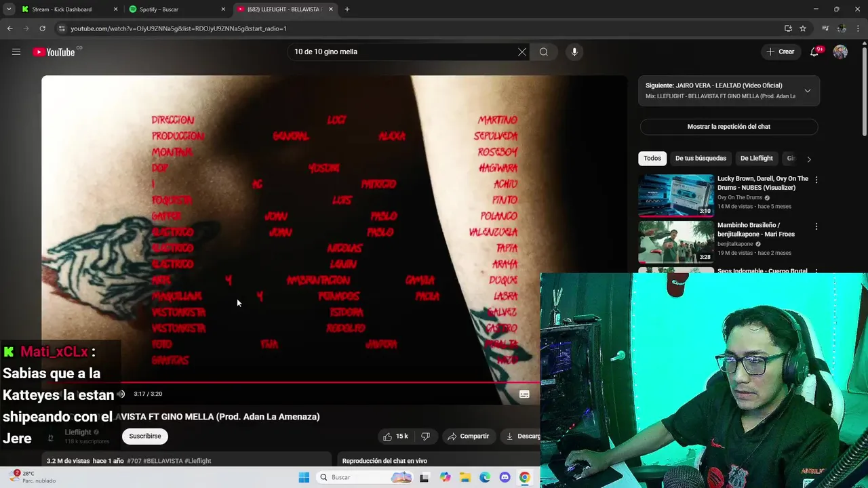Show more filter chips with arrow
The image size is (868, 488).
[x=808, y=159]
